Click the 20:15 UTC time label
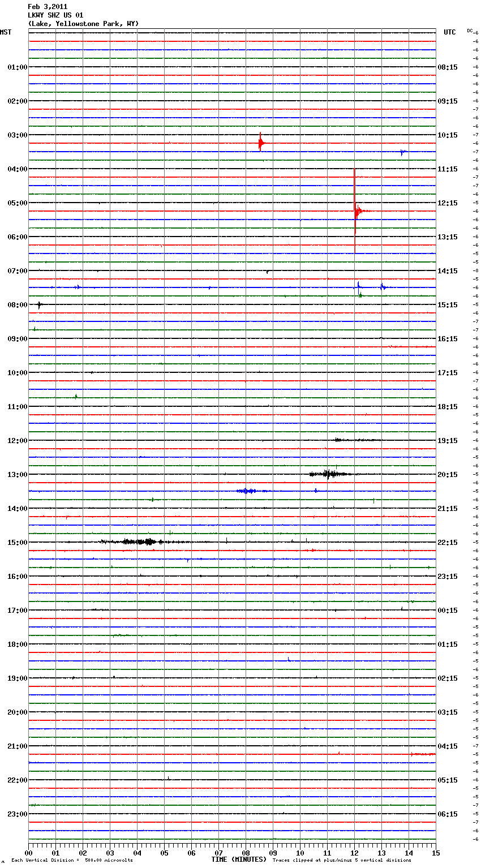Viewport: 481px width, 868px height. pos(448,475)
